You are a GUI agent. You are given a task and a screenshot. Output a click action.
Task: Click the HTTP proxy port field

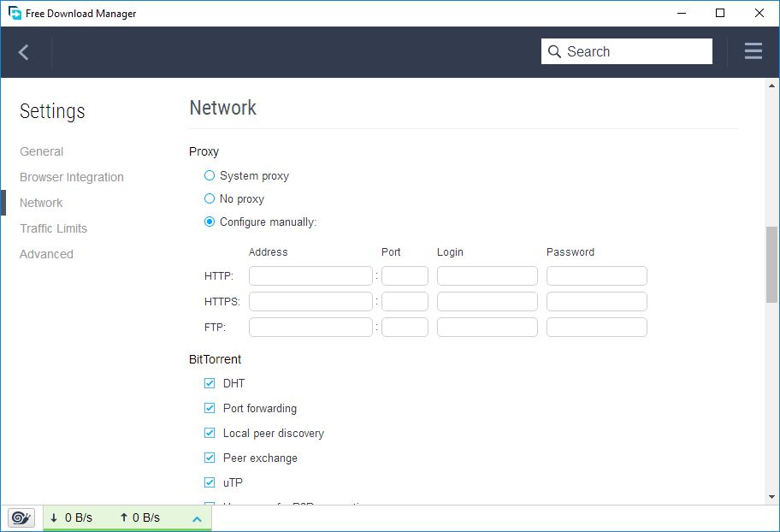click(x=405, y=275)
